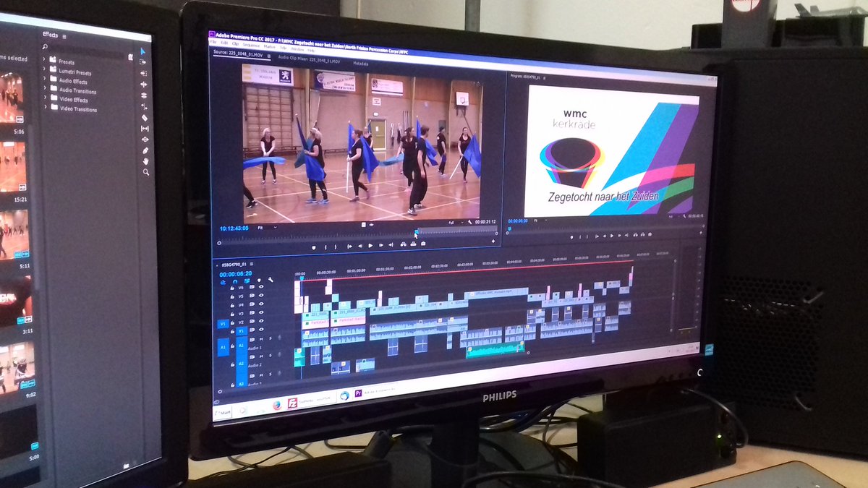
Task: Click Play in the Source monitor
Action: (370, 246)
